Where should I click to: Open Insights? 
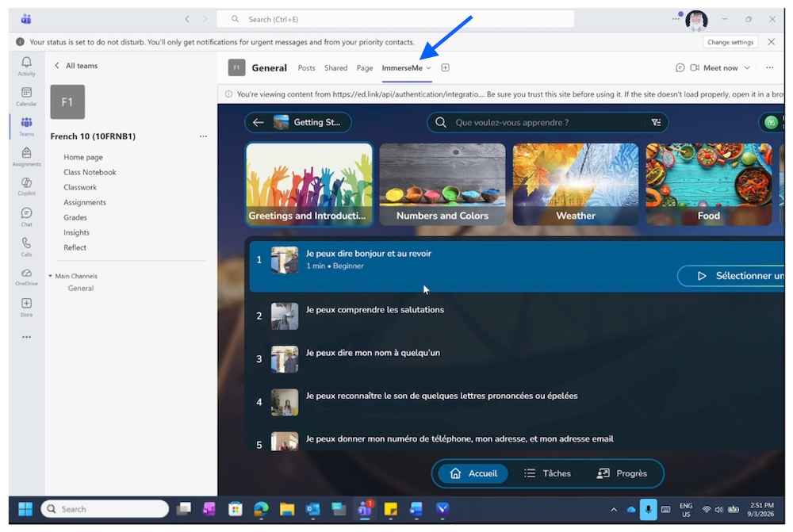click(76, 232)
